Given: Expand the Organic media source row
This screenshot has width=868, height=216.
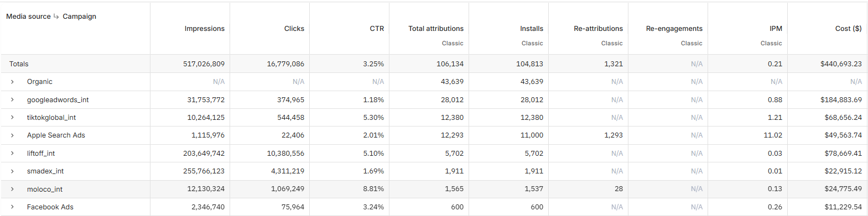Looking at the screenshot, I should click(12, 82).
